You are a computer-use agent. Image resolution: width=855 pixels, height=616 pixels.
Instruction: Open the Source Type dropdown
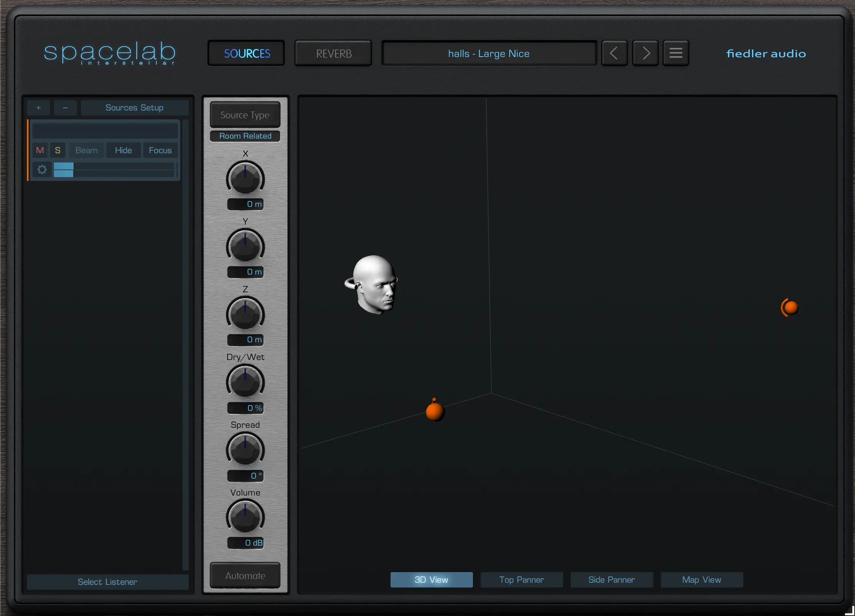click(x=245, y=115)
